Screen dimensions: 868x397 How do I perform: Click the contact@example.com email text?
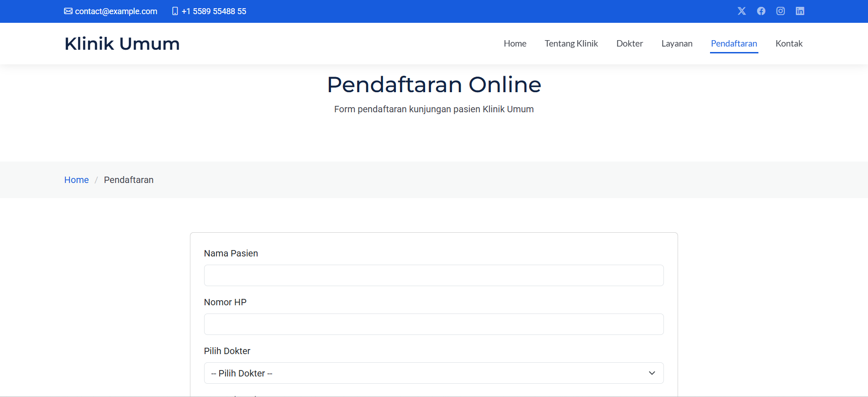pyautogui.click(x=116, y=11)
